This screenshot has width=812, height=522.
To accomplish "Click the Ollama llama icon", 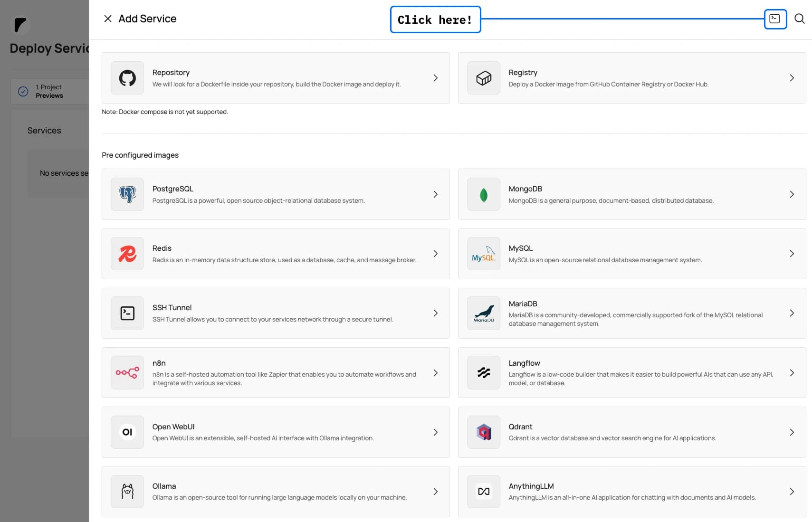I will pos(127,492).
